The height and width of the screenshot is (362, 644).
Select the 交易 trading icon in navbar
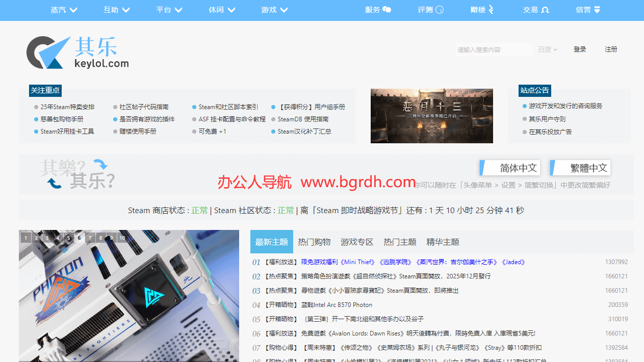546,9
